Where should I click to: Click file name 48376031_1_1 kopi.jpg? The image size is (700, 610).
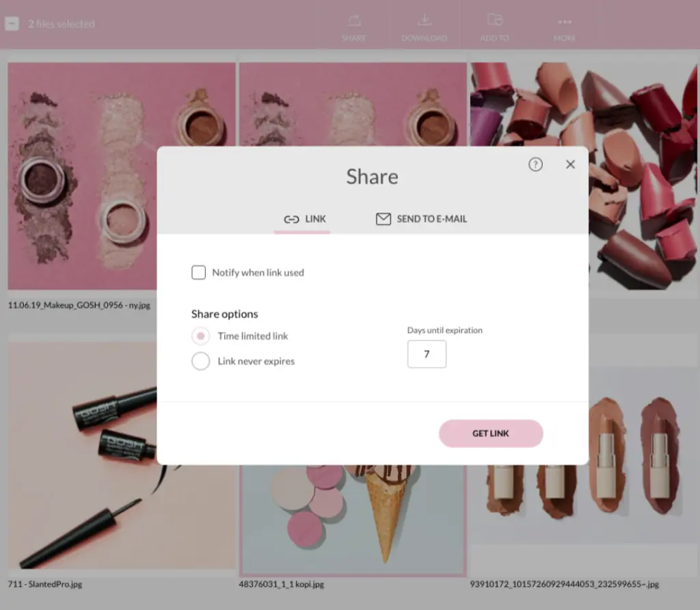point(281,584)
